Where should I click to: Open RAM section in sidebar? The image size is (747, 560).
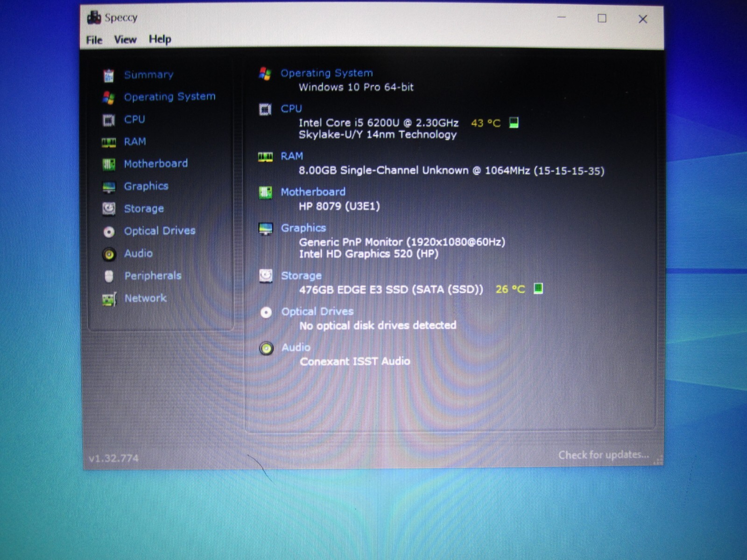pos(135,141)
